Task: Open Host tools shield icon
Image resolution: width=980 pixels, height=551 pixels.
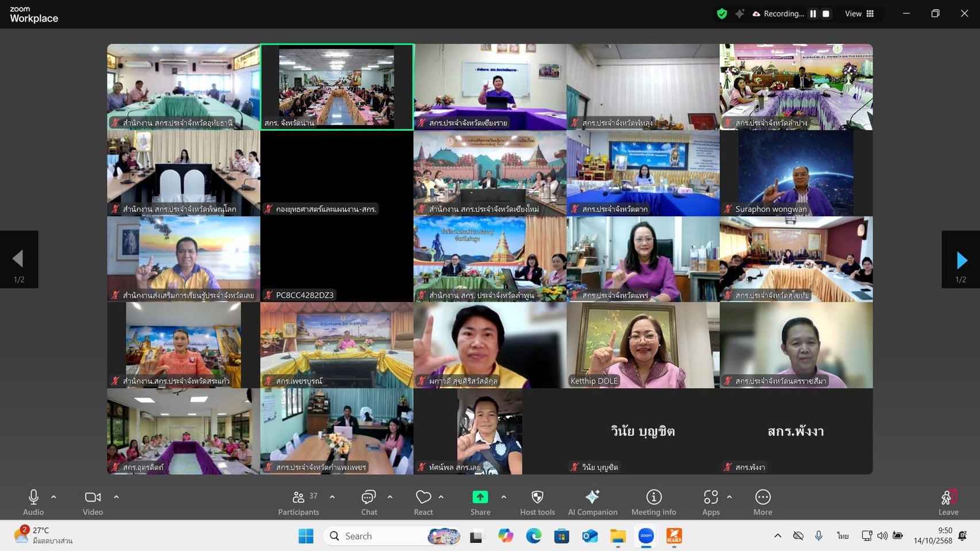Action: coord(537,502)
